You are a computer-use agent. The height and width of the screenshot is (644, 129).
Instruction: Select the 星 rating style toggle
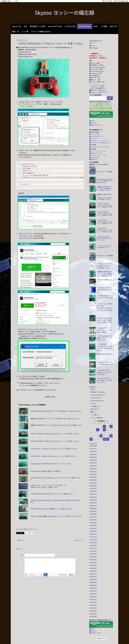click(x=46, y=575)
